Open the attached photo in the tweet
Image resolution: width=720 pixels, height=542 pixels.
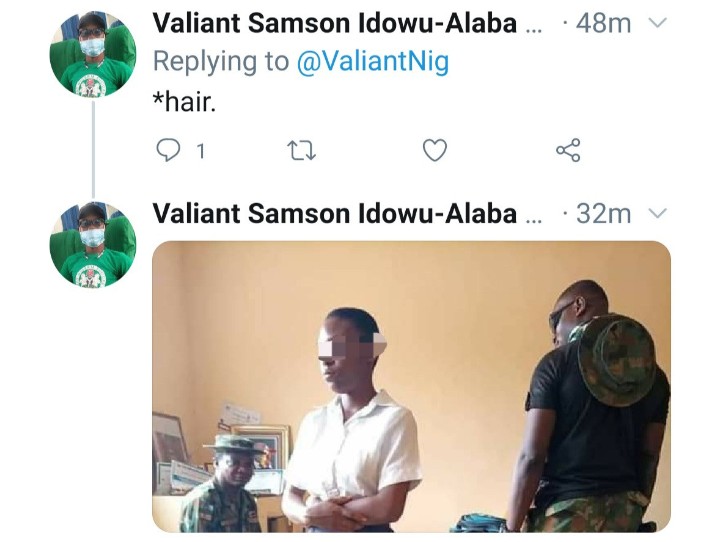pyautogui.click(x=411, y=385)
